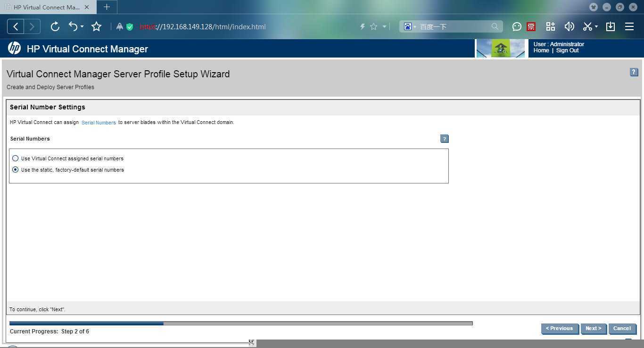
Task: Click the red ticket extension icon
Action: [531, 27]
